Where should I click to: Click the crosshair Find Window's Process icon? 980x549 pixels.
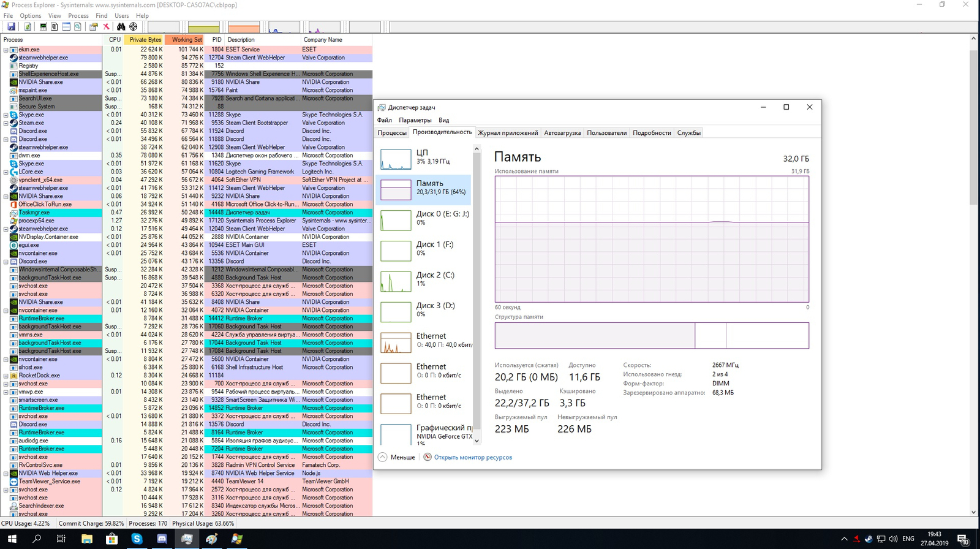(x=133, y=26)
